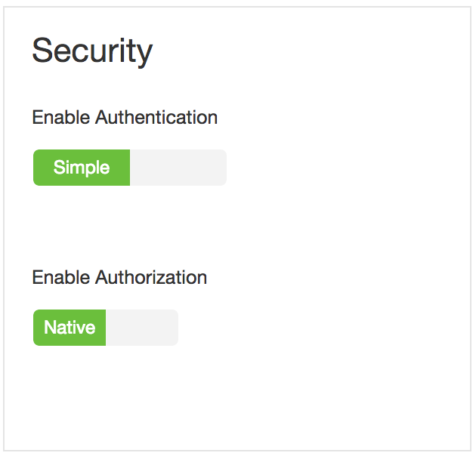Focus the Security panel title text
476x459 pixels.
point(92,51)
